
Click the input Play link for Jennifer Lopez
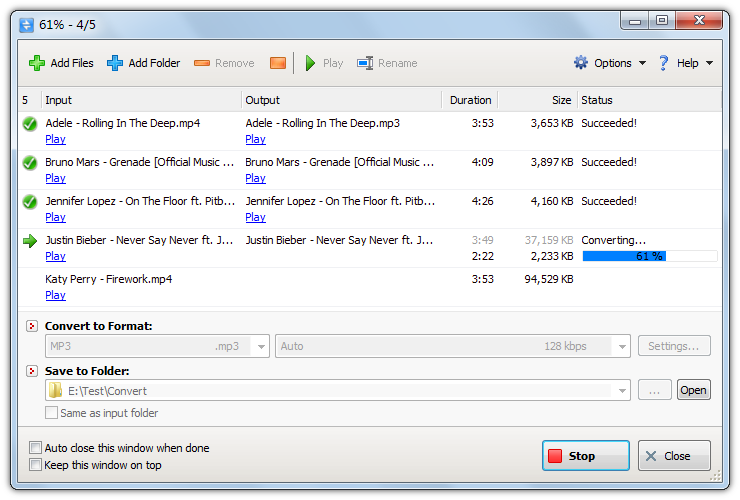pyautogui.click(x=55, y=217)
